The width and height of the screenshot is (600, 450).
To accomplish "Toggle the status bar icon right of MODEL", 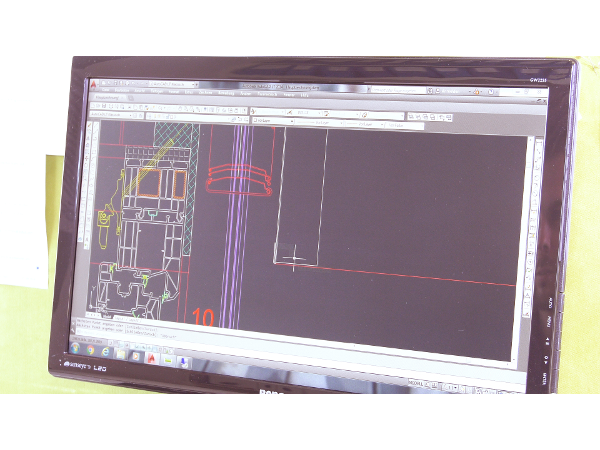I will coord(430,384).
